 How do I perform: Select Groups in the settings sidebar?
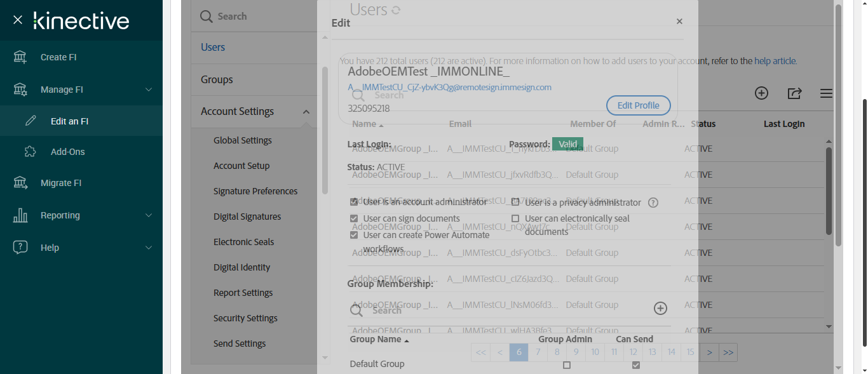217,79
